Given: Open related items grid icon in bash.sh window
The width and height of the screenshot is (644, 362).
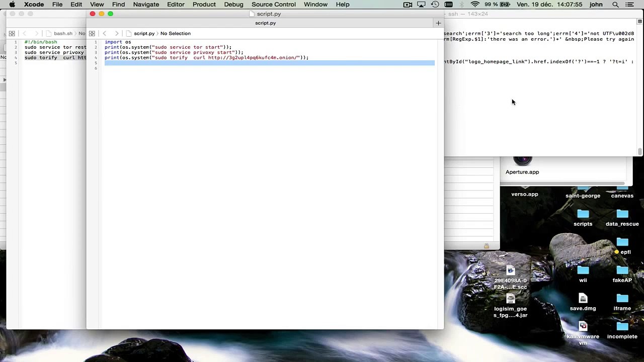Looking at the screenshot, I should point(12,33).
